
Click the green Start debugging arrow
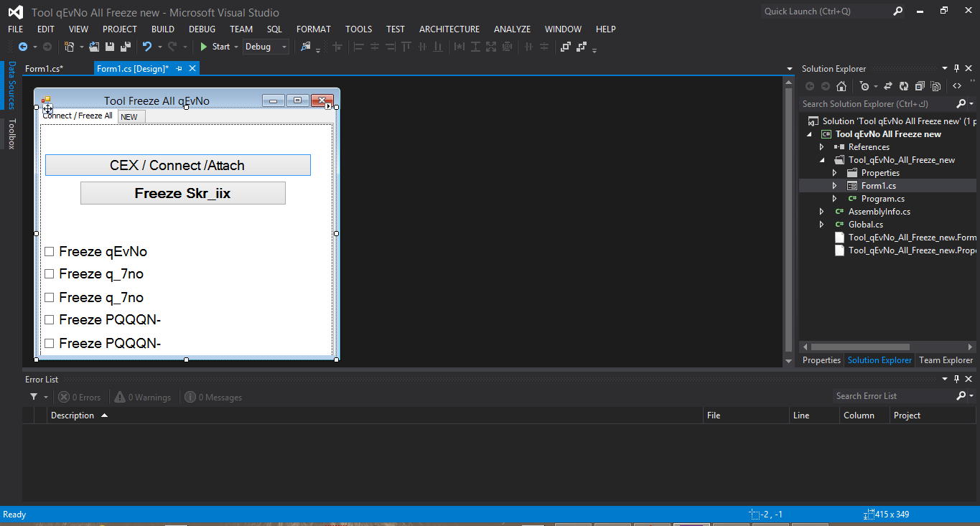tap(204, 47)
